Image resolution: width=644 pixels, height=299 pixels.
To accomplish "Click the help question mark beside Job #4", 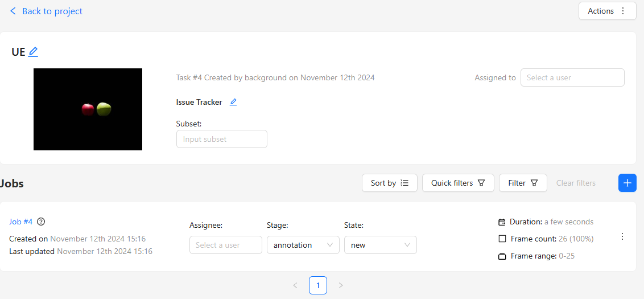I will (41, 222).
